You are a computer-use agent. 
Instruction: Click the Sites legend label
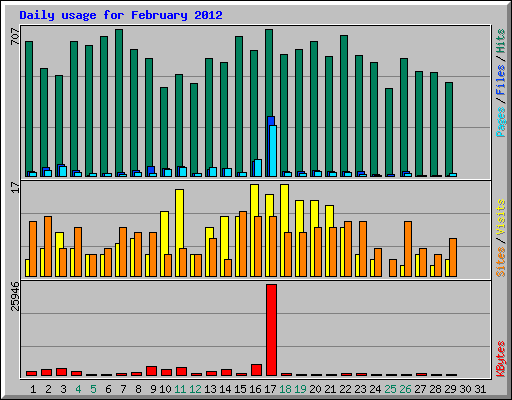(x=500, y=262)
